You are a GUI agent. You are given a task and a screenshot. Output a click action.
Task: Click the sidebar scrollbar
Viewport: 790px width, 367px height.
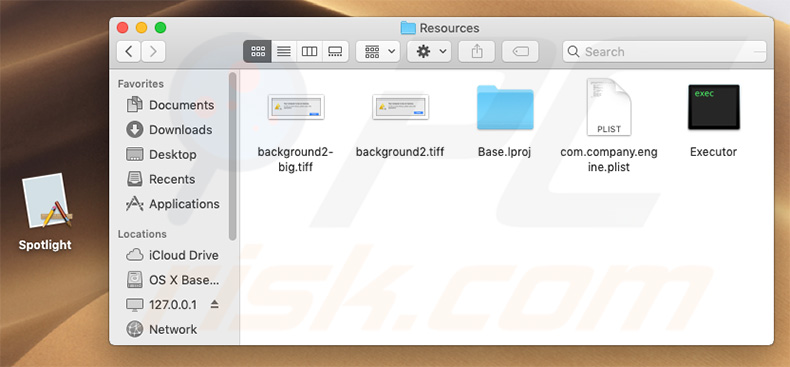coord(232,156)
